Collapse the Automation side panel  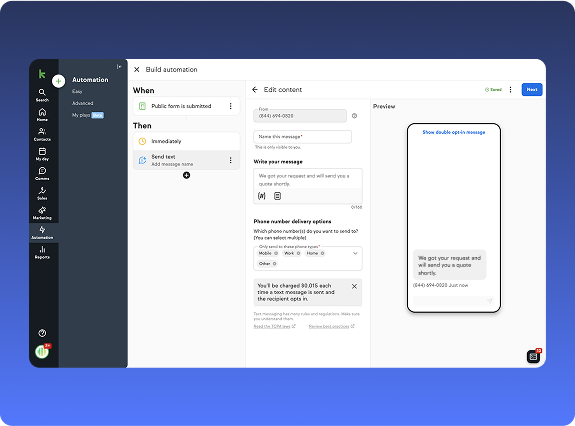(119, 67)
